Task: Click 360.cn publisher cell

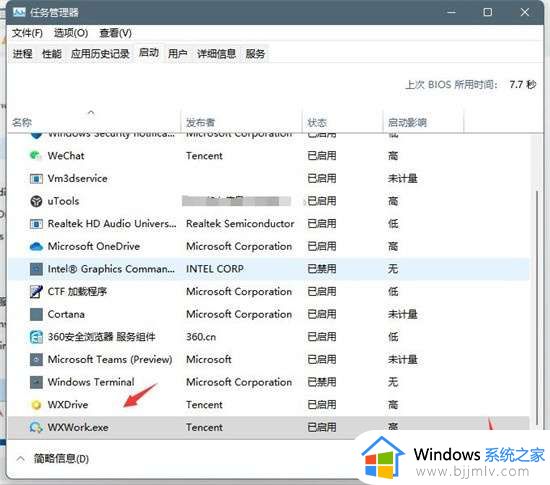Action: point(201,337)
